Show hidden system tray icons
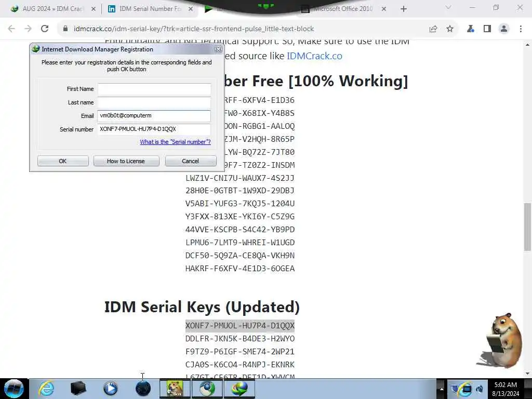The width and height of the screenshot is (532, 399). pyautogui.click(x=442, y=389)
